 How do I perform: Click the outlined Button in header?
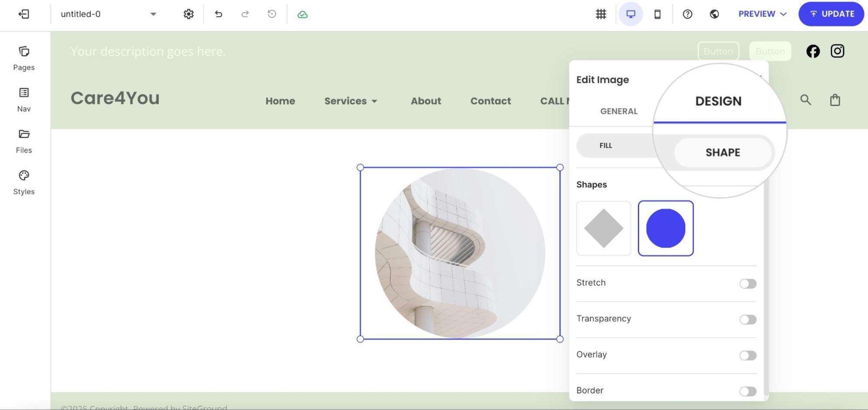(718, 51)
